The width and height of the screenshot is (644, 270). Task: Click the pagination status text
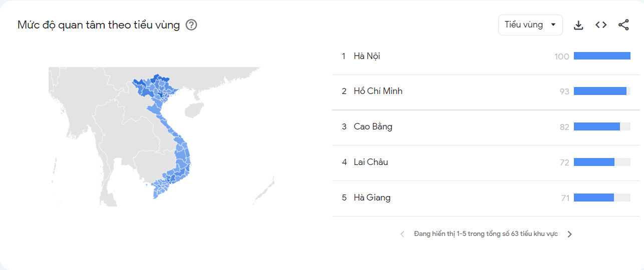coord(486,234)
